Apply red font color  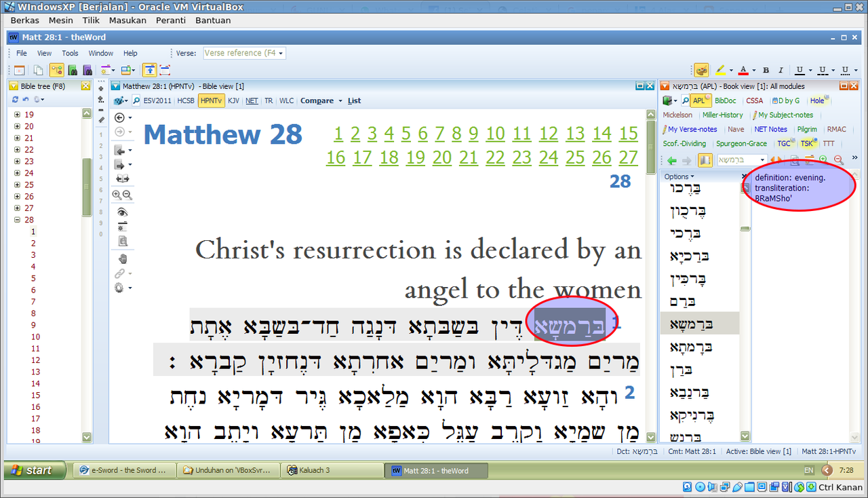743,70
